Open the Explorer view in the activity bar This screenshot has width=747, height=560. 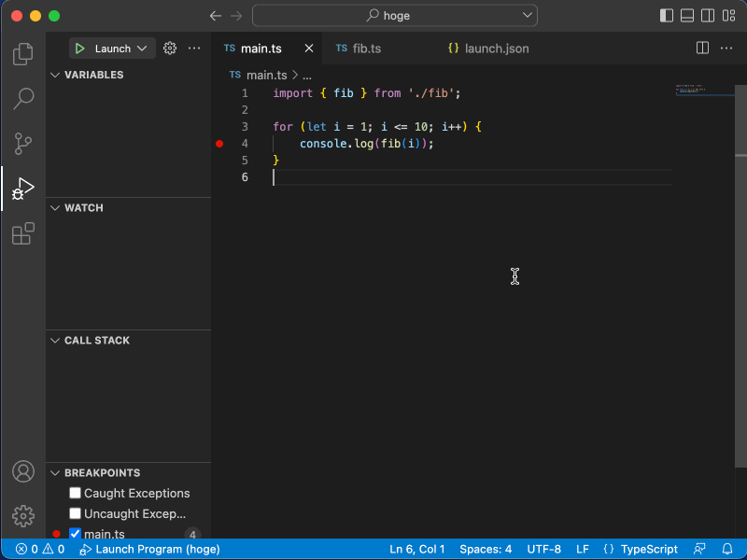[x=22, y=53]
